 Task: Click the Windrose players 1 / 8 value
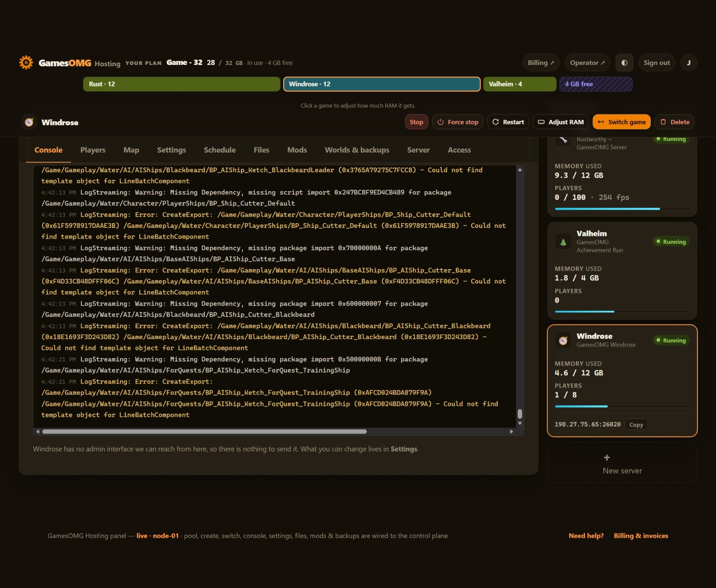[x=566, y=395]
